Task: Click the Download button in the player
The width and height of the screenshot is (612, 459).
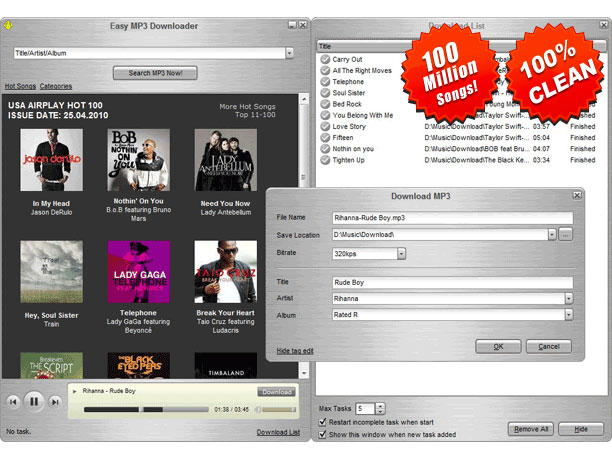Action: pyautogui.click(x=276, y=392)
